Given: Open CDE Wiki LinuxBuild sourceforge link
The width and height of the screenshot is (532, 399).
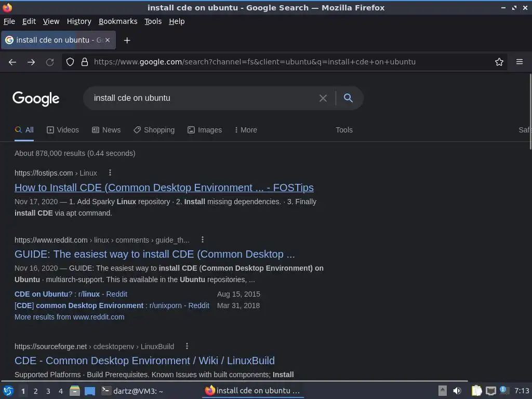Looking at the screenshot, I should click(144, 361).
